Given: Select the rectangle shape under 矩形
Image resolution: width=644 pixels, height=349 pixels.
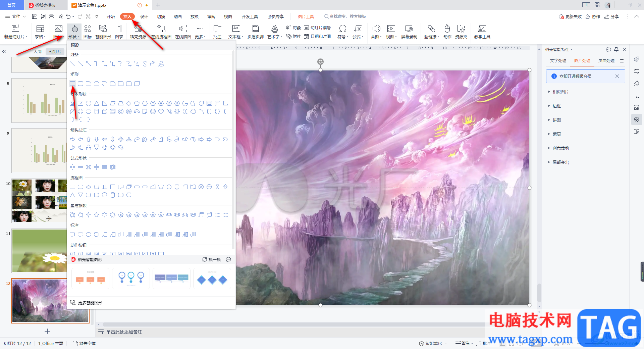Looking at the screenshot, I should (x=72, y=84).
